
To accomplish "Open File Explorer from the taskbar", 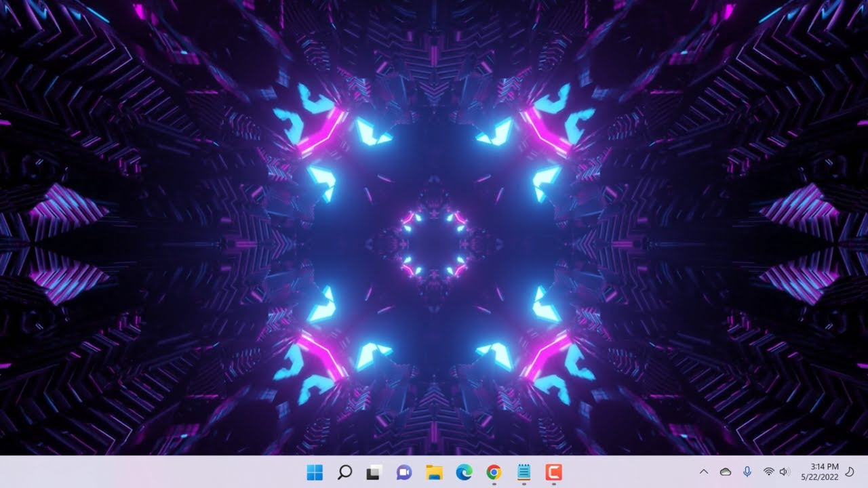I will [434, 472].
